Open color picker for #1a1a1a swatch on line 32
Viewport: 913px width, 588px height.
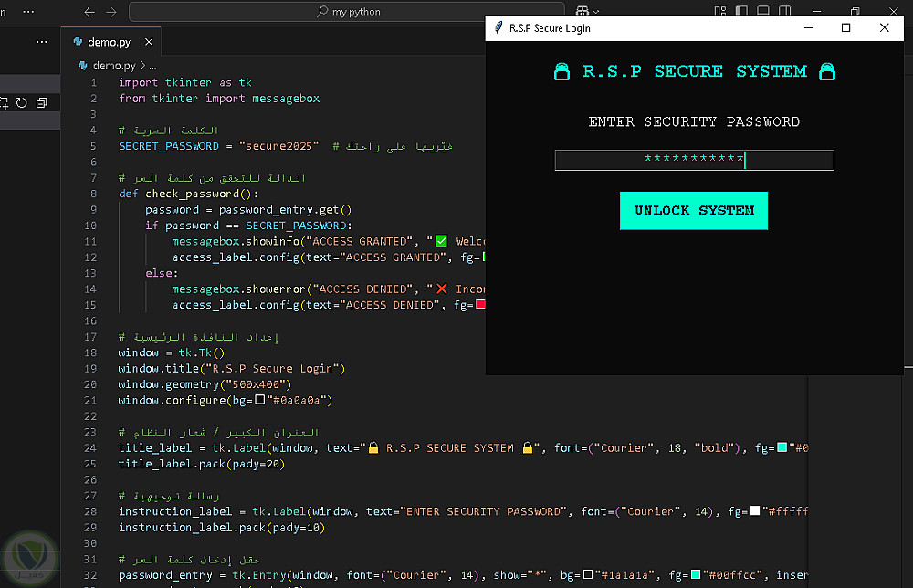click(x=588, y=574)
